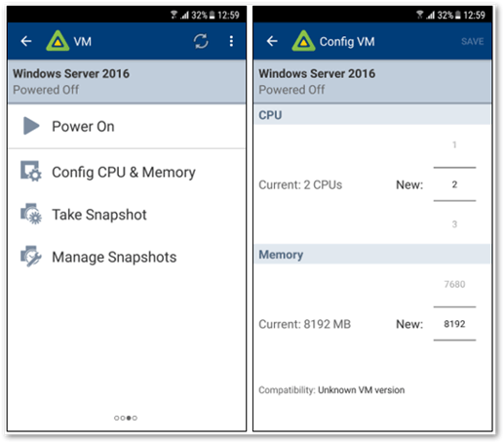
Task: Save the VM configuration
Action: [472, 41]
